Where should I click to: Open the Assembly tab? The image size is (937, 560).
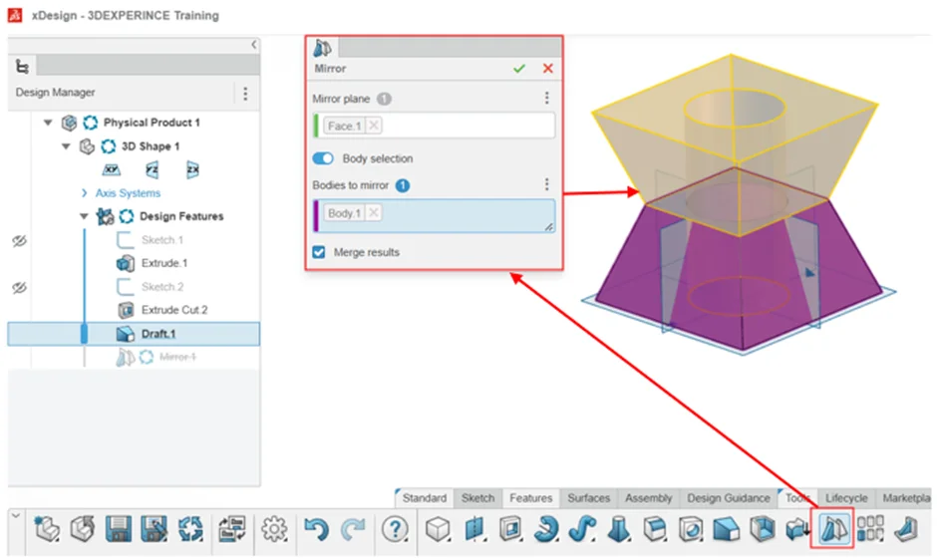click(648, 498)
